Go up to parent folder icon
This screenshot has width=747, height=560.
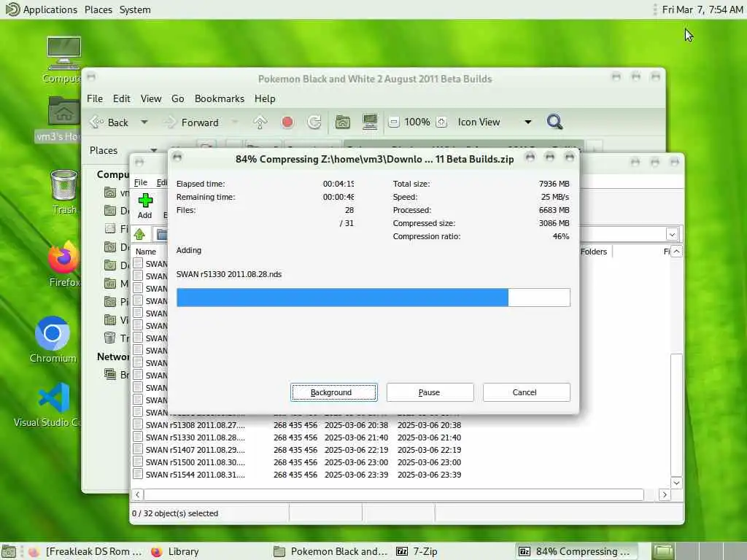[260, 122]
